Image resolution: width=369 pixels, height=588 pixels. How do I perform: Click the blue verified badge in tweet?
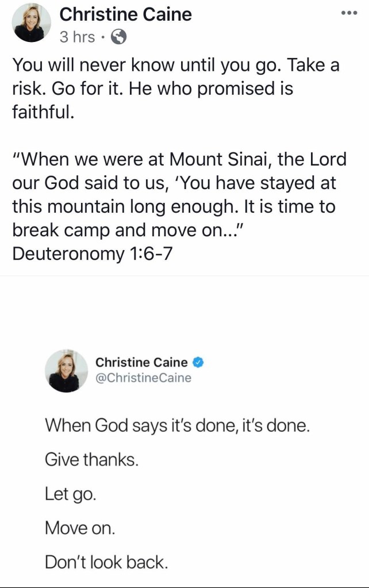click(198, 362)
